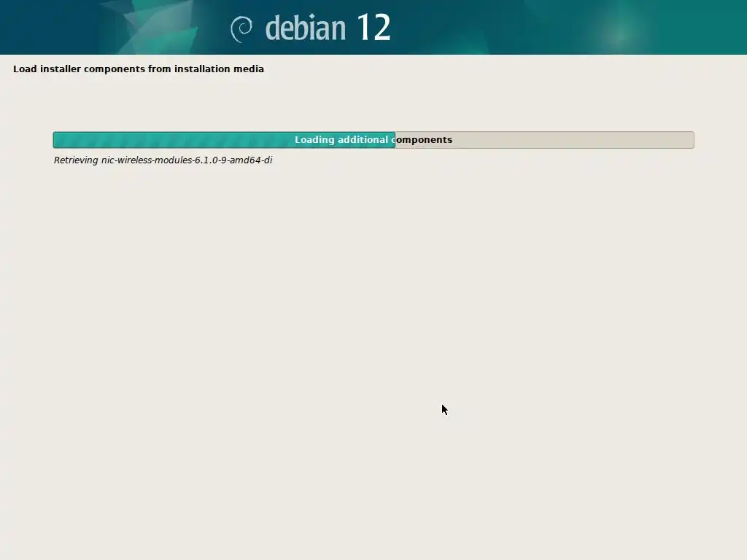
Task: Click the 'Load installer components from installation media' heading
Action: [138, 69]
